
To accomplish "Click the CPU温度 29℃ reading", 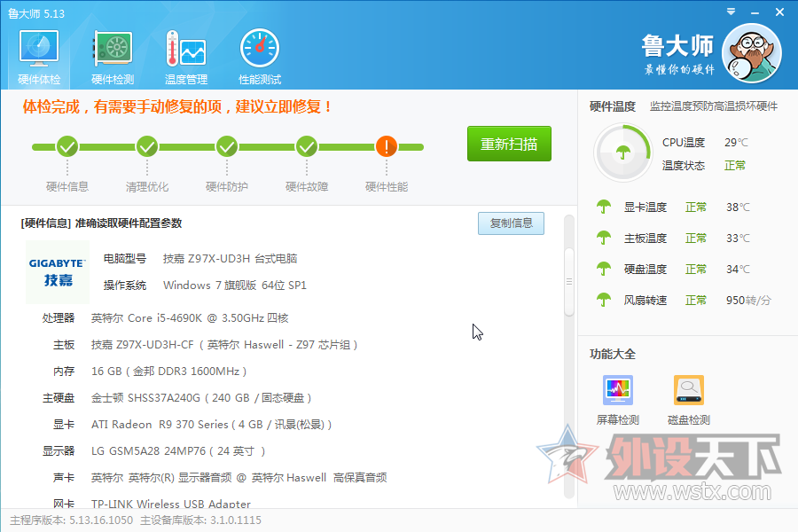I will 737,143.
